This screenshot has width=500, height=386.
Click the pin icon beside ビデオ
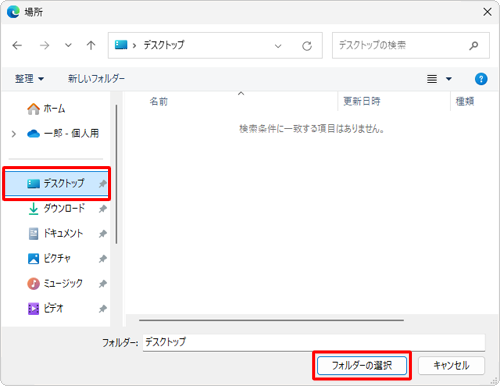click(103, 309)
